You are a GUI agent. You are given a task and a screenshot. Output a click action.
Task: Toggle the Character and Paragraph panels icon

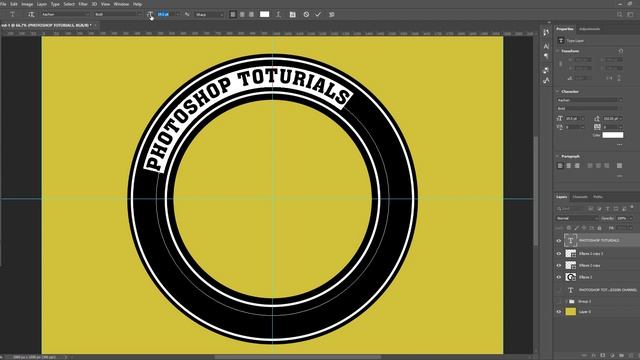point(293,14)
